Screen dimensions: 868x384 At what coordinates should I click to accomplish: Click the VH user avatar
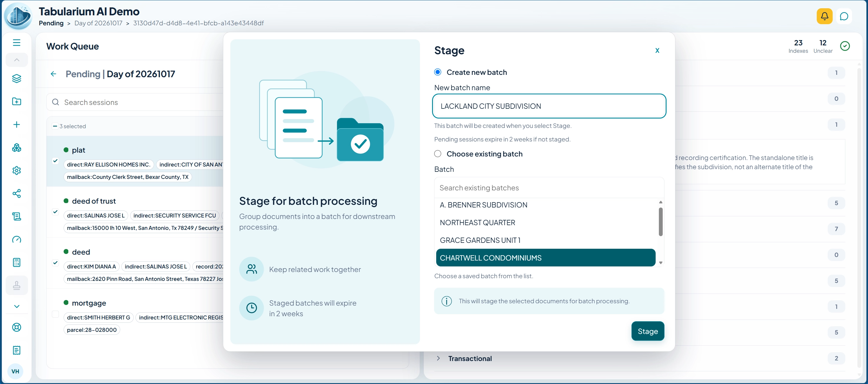point(15,371)
